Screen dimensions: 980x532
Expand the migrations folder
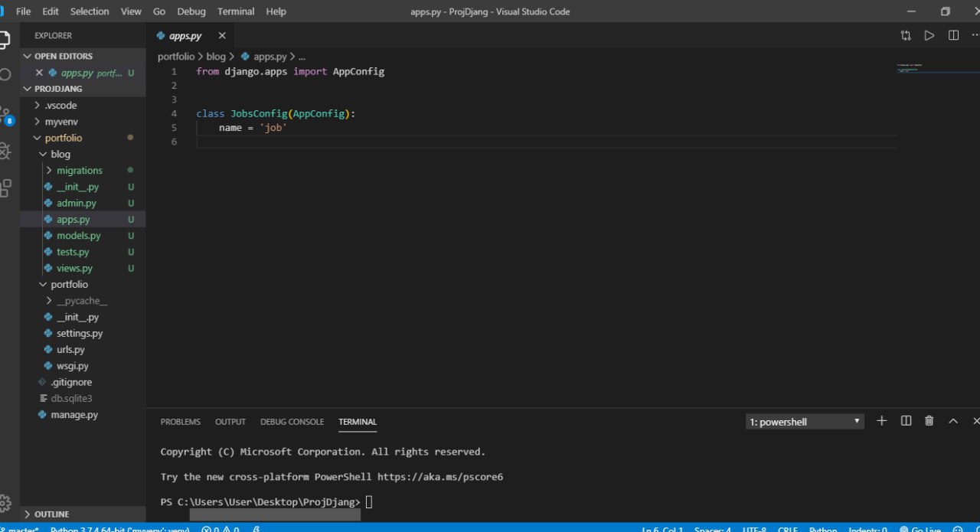(79, 171)
